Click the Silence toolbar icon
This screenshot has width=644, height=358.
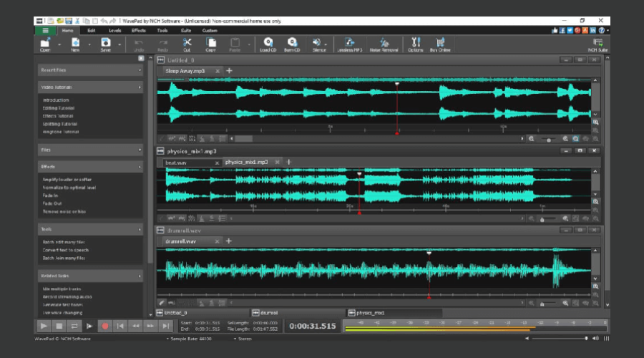coord(318,44)
